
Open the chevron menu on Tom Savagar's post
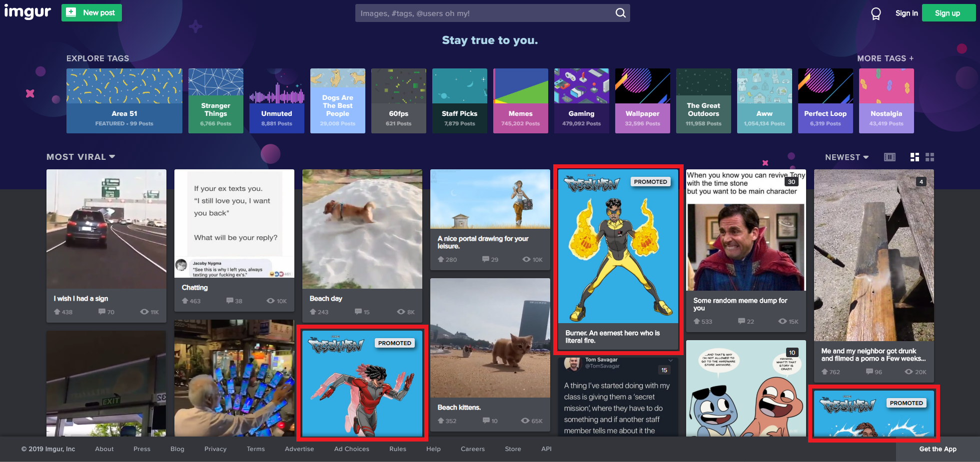coord(670,360)
